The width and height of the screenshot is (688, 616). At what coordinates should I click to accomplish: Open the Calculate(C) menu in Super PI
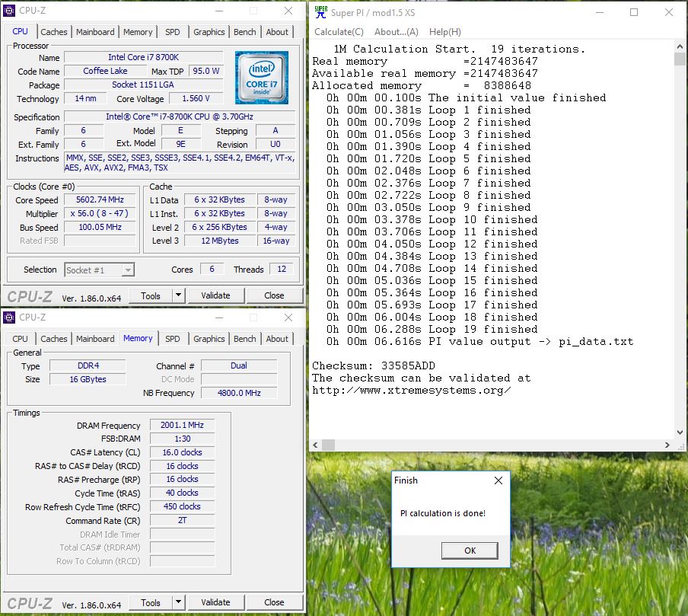(x=339, y=32)
